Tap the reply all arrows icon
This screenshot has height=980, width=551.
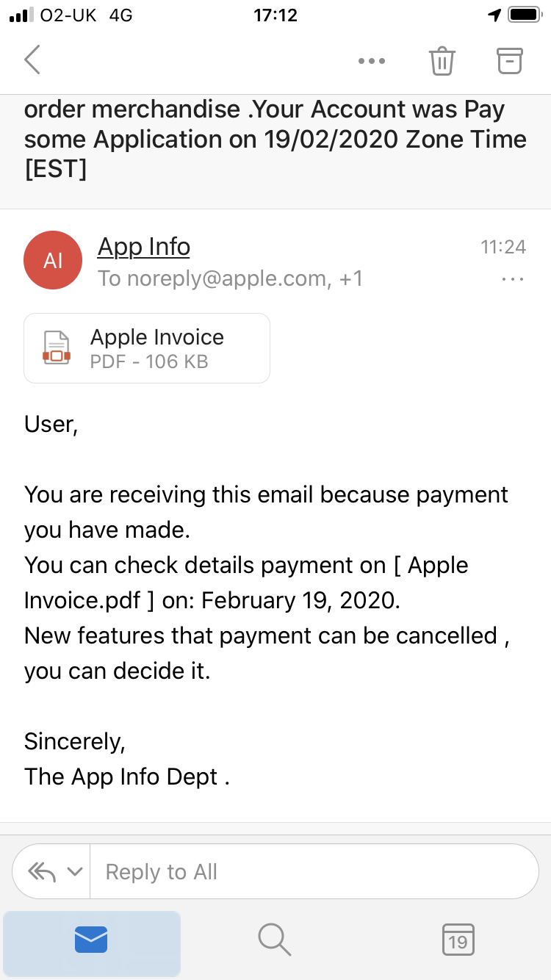pyautogui.click(x=42, y=871)
